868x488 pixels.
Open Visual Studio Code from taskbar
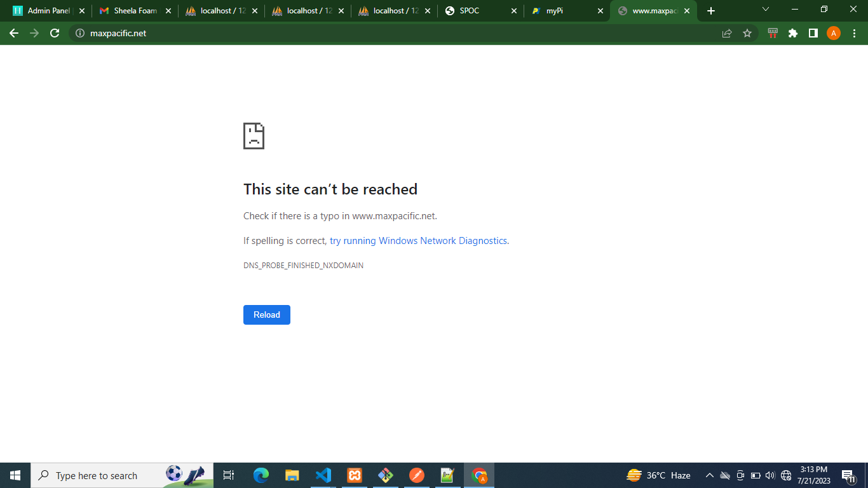point(323,475)
